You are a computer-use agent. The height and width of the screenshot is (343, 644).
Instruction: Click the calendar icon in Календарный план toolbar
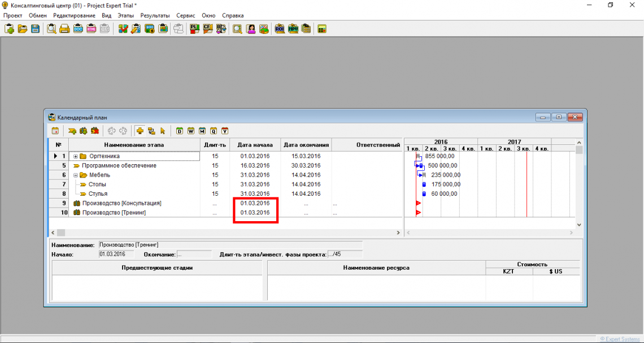tap(55, 131)
